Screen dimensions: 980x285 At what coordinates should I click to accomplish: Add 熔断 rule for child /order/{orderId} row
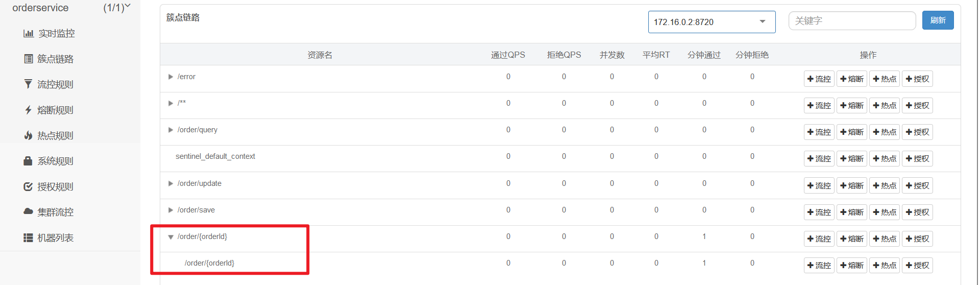(852, 265)
